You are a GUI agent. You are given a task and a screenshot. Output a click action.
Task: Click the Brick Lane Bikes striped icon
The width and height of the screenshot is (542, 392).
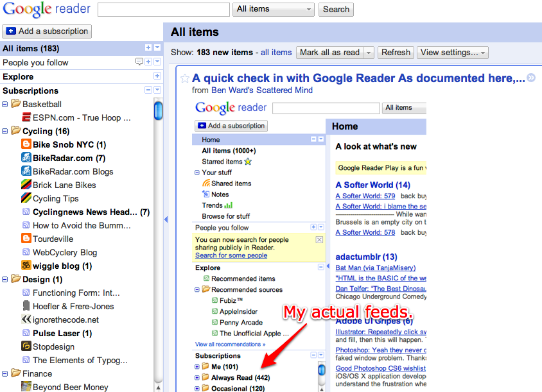click(x=26, y=184)
